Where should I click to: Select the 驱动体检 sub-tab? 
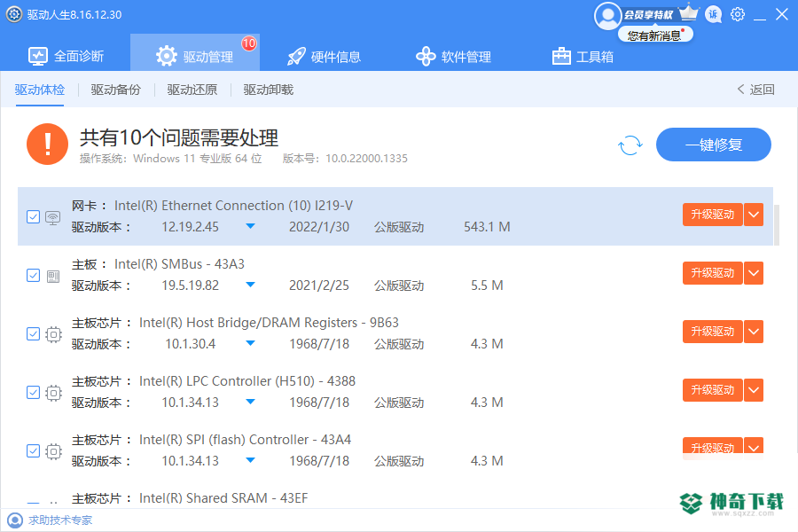(40, 90)
